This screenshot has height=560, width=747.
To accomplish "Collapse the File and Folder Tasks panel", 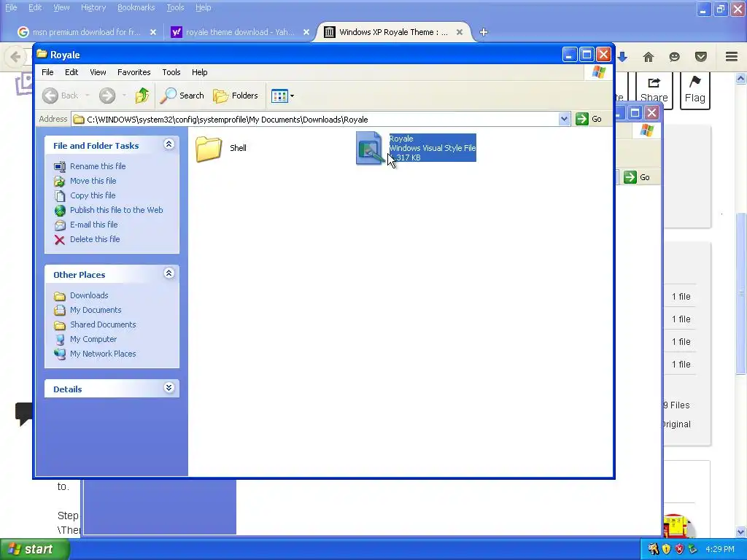I will (169, 144).
